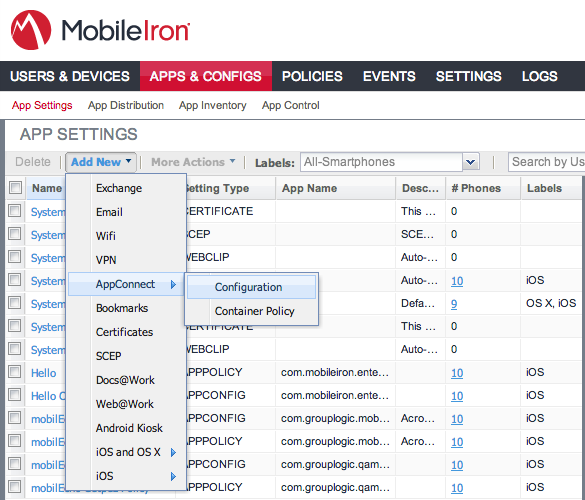This screenshot has width=585, height=500.
Task: Open the Hello policy name link
Action: (x=43, y=373)
